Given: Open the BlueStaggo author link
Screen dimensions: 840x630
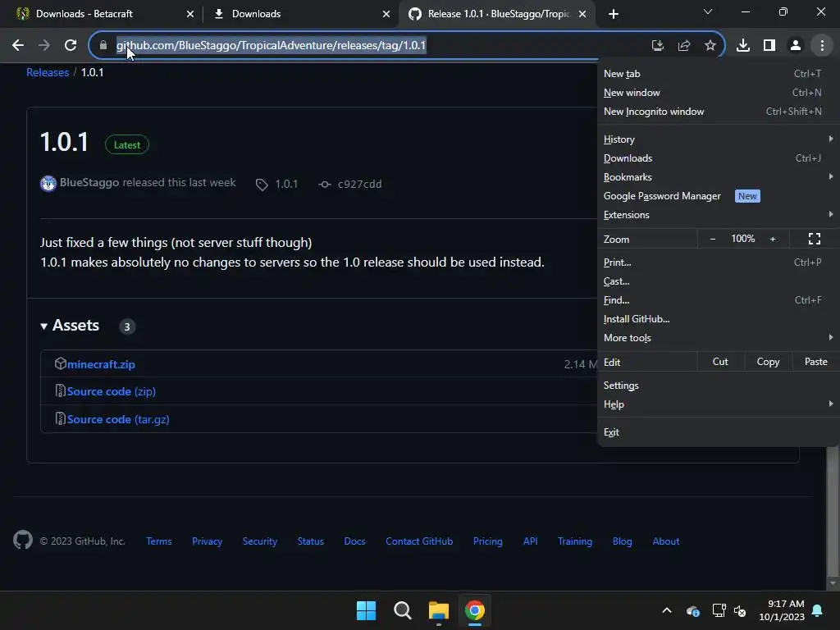Looking at the screenshot, I should click(89, 183).
